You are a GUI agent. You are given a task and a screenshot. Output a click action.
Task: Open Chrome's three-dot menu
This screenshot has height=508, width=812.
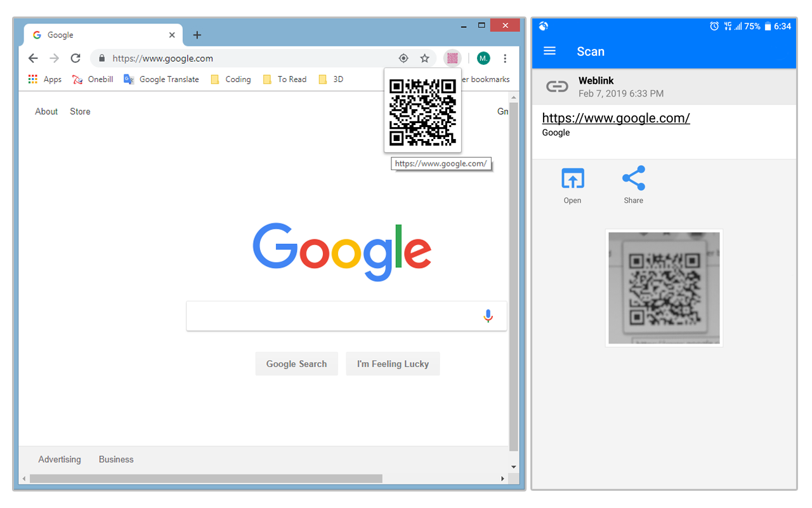(x=505, y=58)
